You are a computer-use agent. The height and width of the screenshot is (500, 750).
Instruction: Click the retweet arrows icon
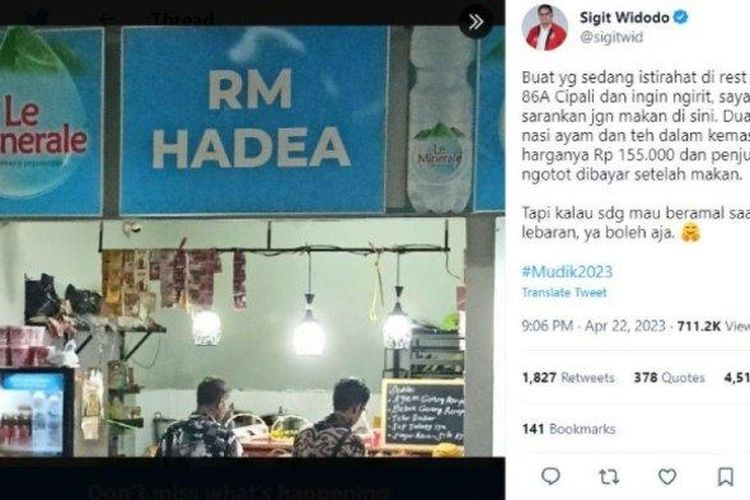click(x=609, y=477)
